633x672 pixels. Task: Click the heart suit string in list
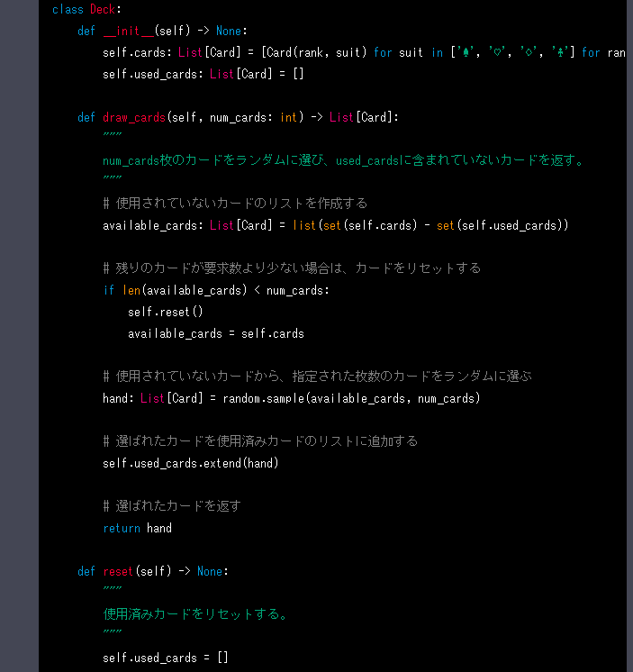497,52
